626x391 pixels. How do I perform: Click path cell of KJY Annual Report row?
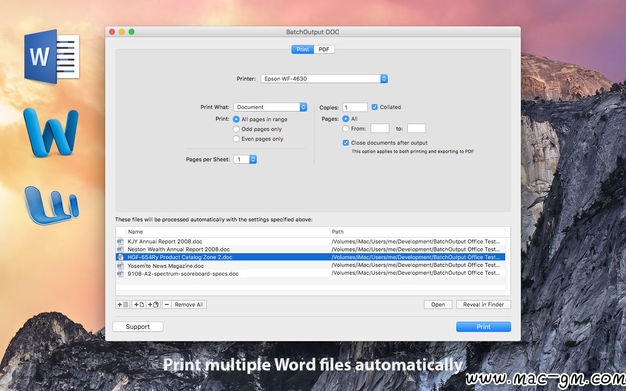416,242
